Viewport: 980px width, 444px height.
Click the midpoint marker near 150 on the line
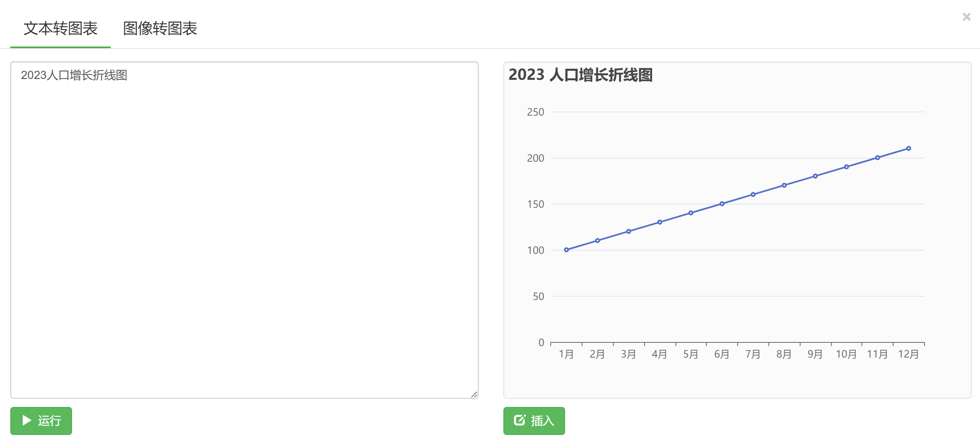(722, 203)
